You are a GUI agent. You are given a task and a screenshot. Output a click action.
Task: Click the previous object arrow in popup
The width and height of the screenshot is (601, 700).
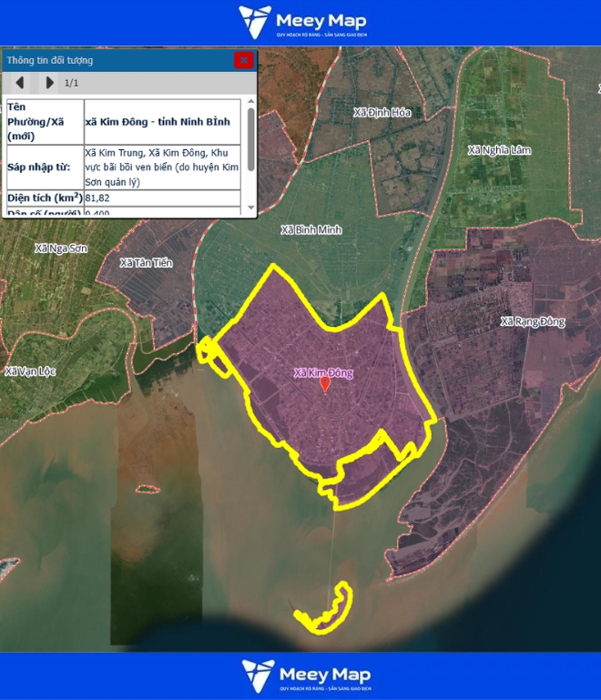(x=19, y=83)
